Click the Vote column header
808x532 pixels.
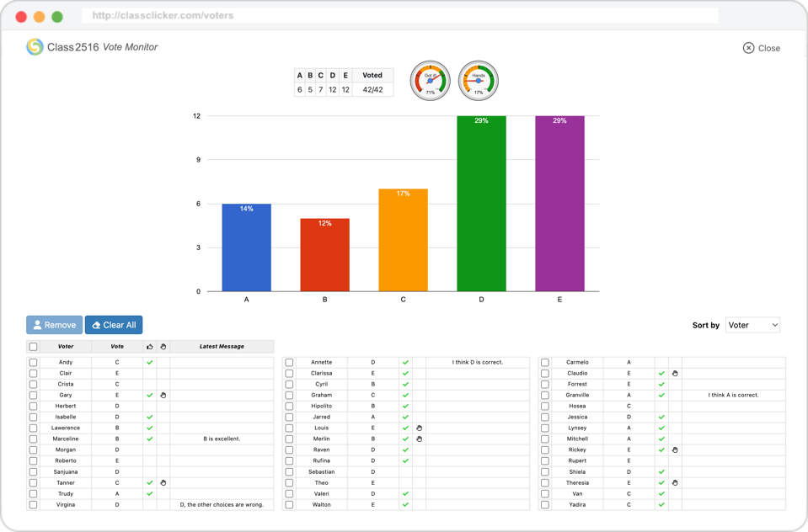(117, 347)
